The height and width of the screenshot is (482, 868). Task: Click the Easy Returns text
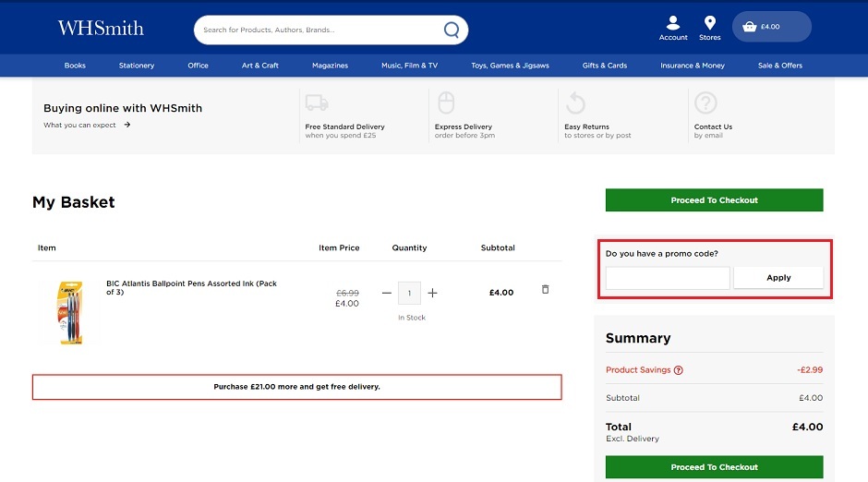point(586,127)
